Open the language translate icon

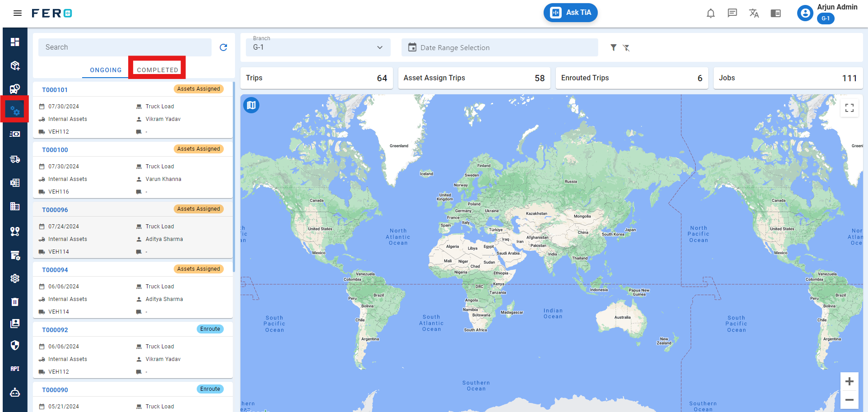point(754,13)
